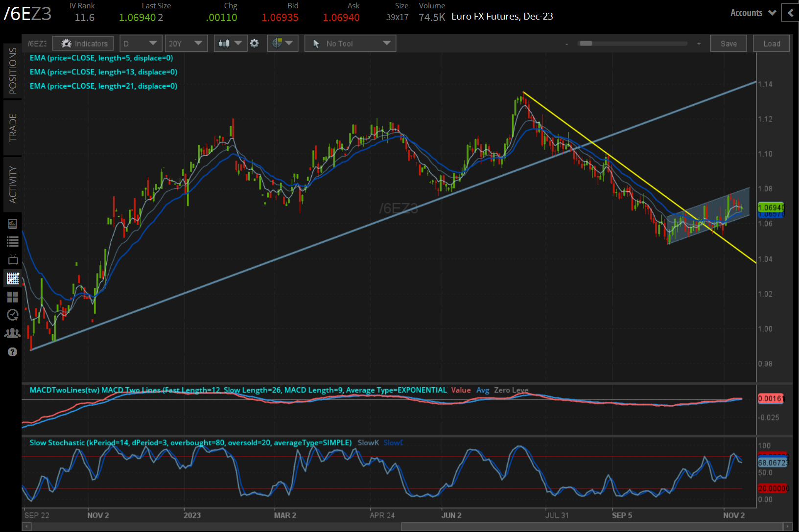Open the crosshair cursor mode dropdown

tap(282, 44)
